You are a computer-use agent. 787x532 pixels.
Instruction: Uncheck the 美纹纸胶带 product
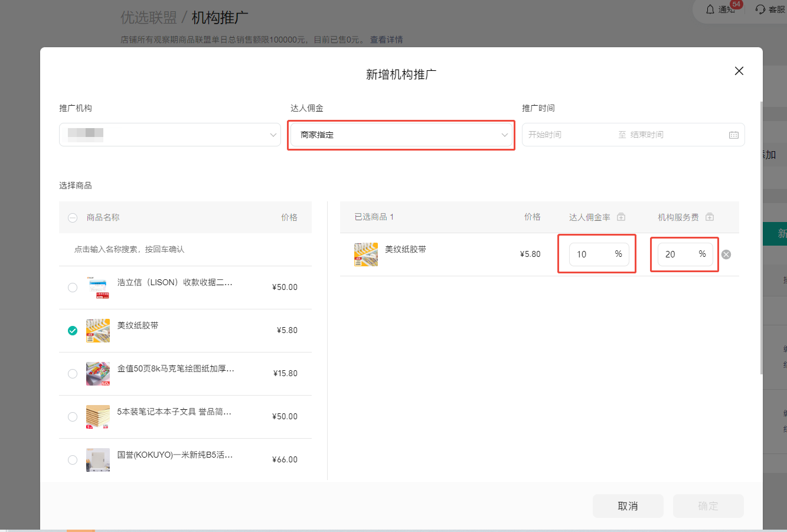tap(73, 331)
